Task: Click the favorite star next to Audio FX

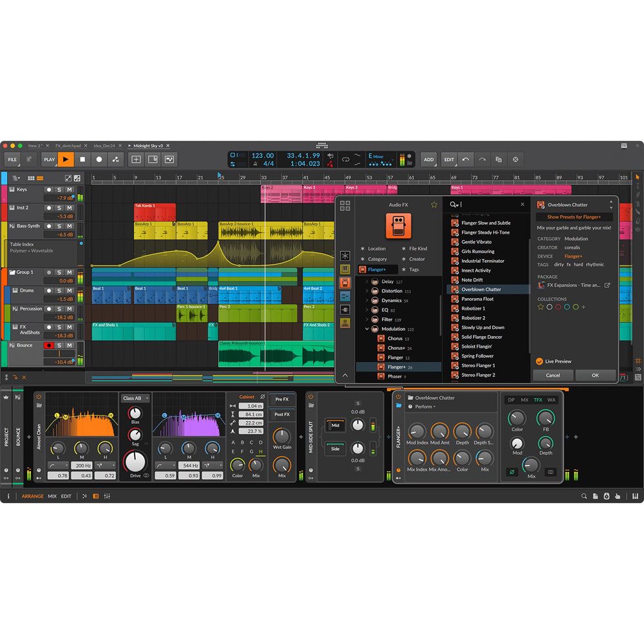Action: coord(434,205)
